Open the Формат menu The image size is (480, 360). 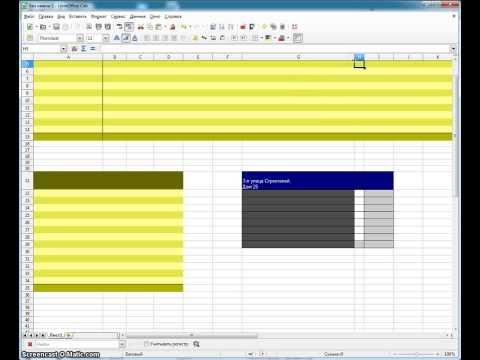click(99, 16)
